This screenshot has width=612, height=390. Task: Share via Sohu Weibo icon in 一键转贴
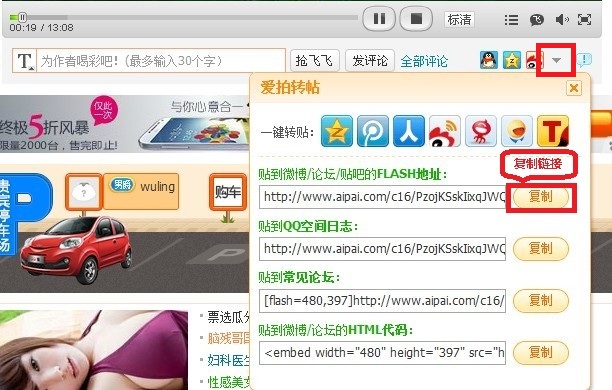coord(481,131)
